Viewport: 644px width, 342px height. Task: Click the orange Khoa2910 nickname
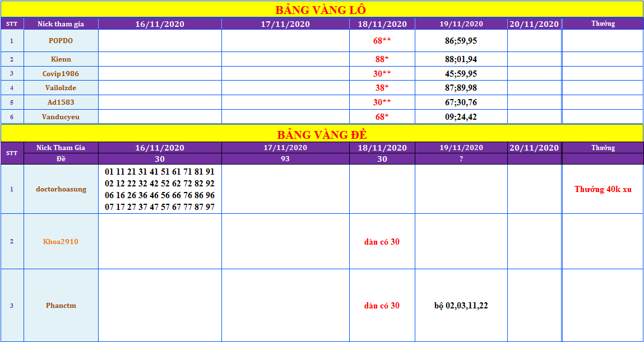61,242
